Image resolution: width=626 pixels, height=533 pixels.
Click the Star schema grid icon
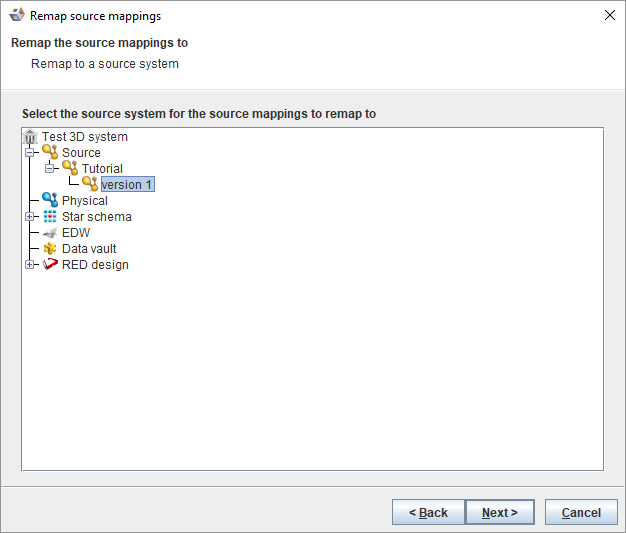click(x=50, y=217)
